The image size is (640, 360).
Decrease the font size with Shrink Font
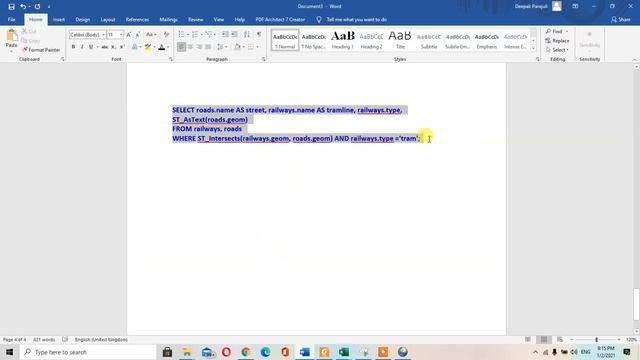tap(138, 35)
